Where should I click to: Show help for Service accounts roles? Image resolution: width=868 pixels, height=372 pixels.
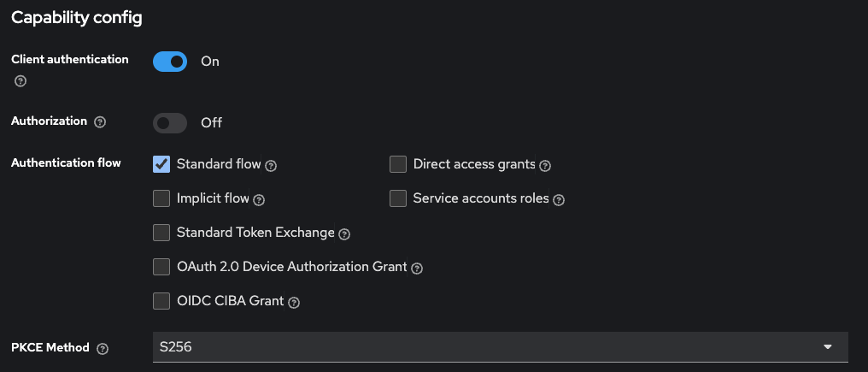559,199
